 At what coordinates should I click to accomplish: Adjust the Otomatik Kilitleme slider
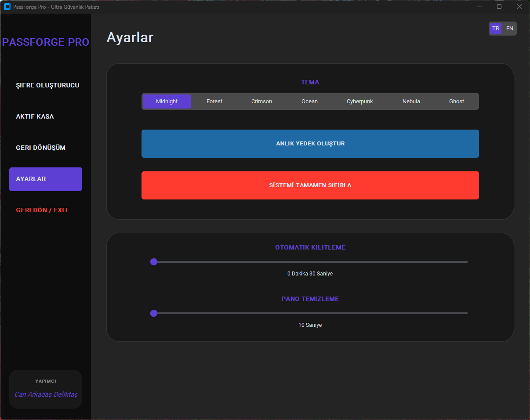154,262
